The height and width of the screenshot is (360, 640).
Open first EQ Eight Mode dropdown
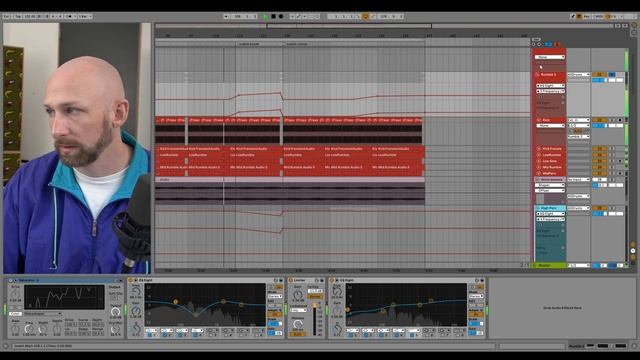pos(275,296)
